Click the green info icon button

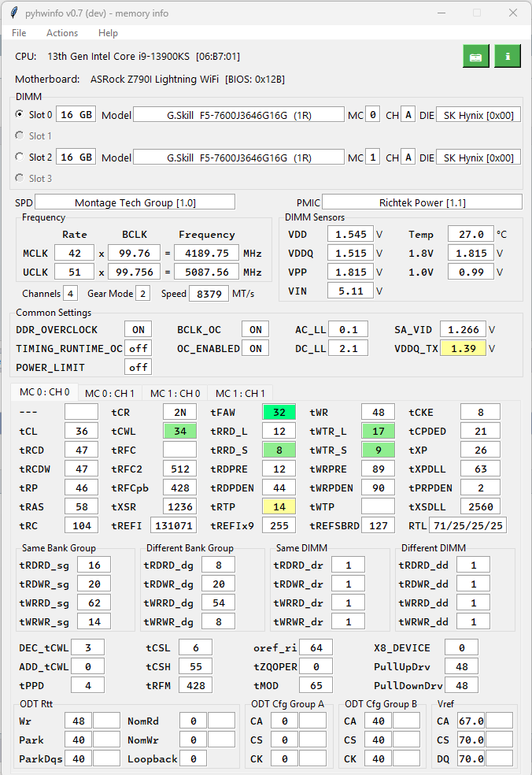pyautogui.click(x=508, y=57)
